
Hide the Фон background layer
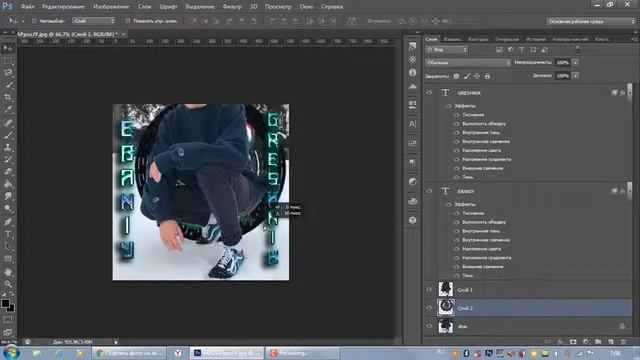point(429,326)
